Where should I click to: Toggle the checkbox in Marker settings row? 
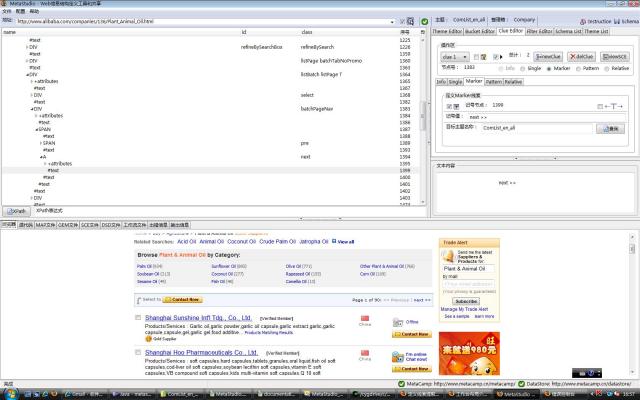coord(449,106)
